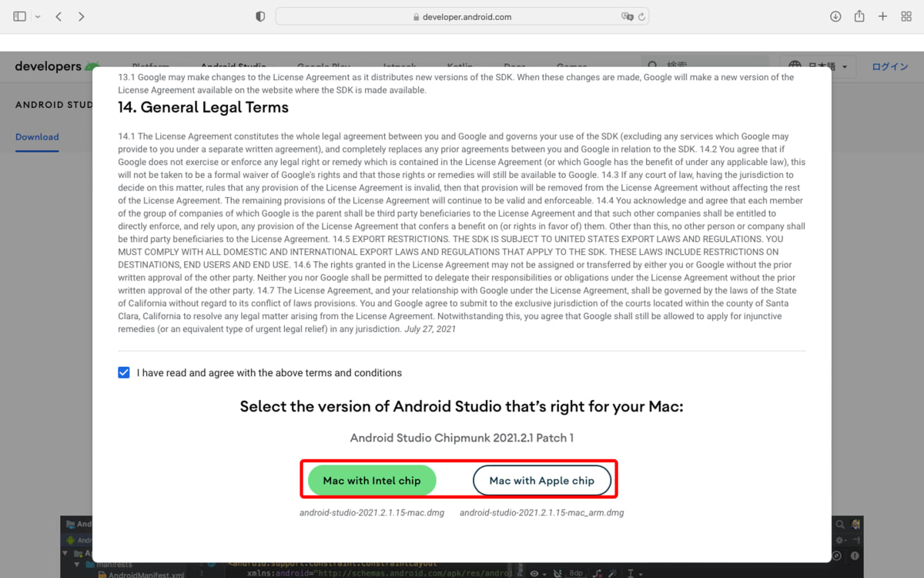Go back with Safari's back arrow
This screenshot has height=578, width=924.
point(59,16)
